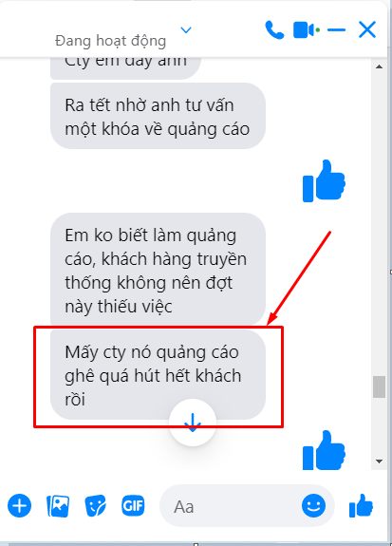The width and height of the screenshot is (392, 546).
Task: Click the 'Em ko biết làm quảng cáo' message
Action: [159, 270]
